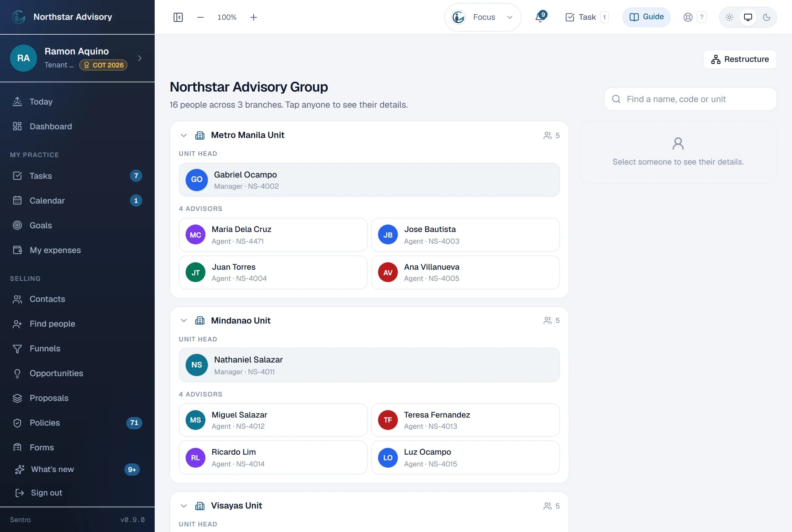This screenshot has height=532, width=792.
Task: Open notifications bell with 9 badge
Action: (540, 17)
